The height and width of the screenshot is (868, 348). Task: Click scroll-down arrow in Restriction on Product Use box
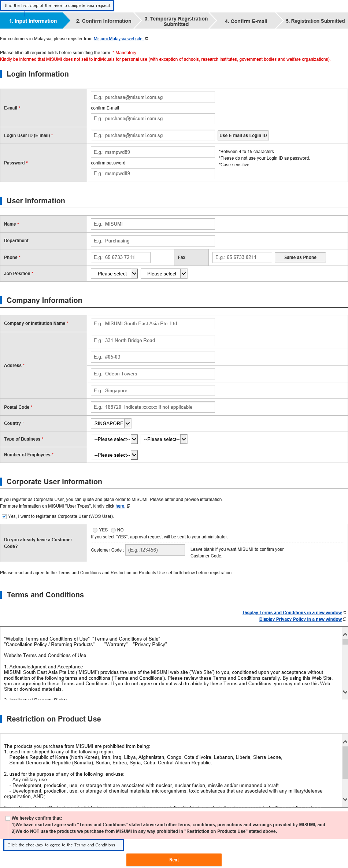(x=345, y=799)
